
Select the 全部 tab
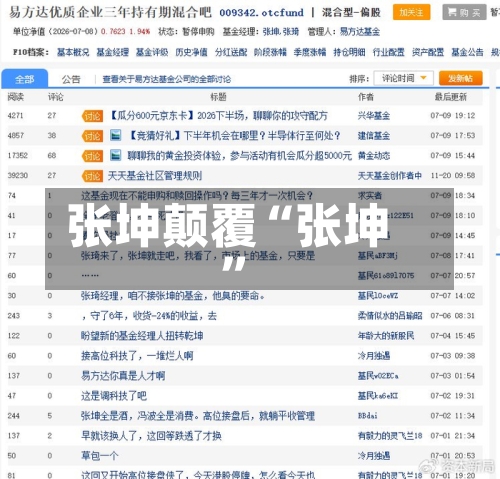(25, 79)
